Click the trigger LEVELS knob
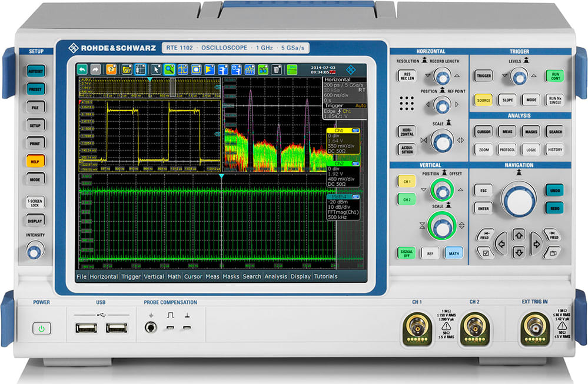This screenshot has width=588, height=384. click(519, 76)
